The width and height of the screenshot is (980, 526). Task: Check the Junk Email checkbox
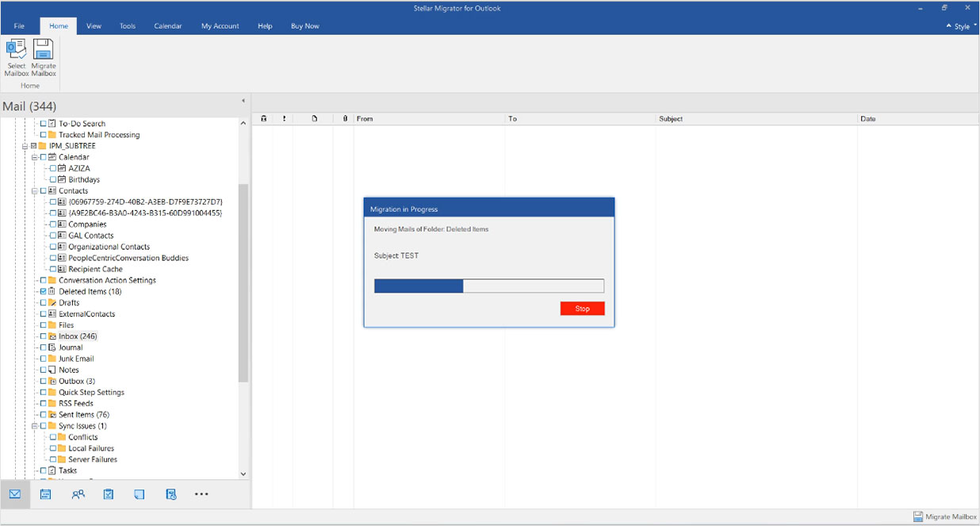43,359
